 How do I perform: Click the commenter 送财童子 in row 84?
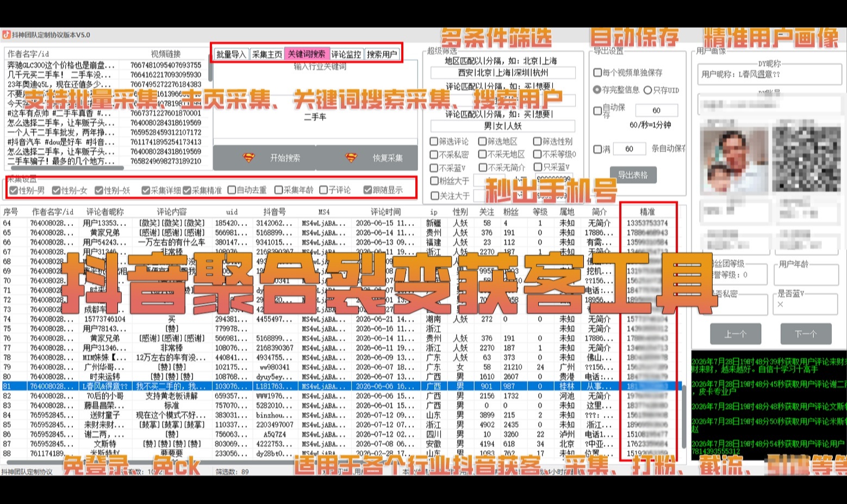pos(104,415)
